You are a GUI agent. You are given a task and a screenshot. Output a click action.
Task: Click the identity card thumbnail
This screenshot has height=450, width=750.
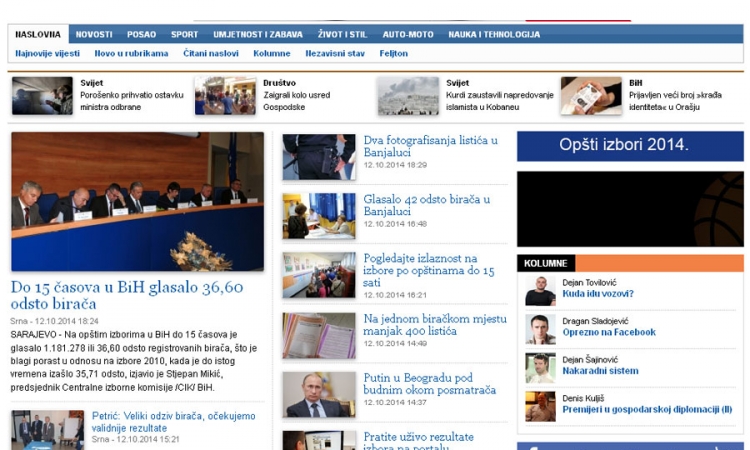(591, 96)
